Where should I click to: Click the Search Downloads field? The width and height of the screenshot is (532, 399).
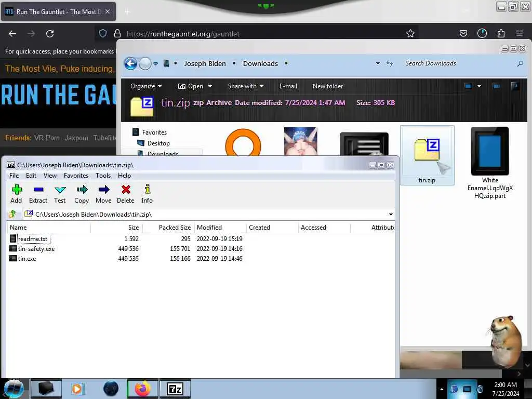click(458, 63)
